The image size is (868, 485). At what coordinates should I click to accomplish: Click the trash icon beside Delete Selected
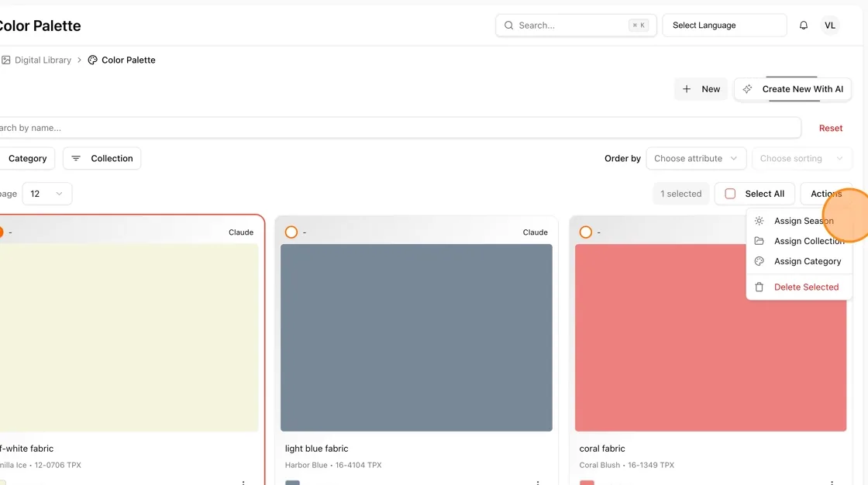tap(759, 287)
